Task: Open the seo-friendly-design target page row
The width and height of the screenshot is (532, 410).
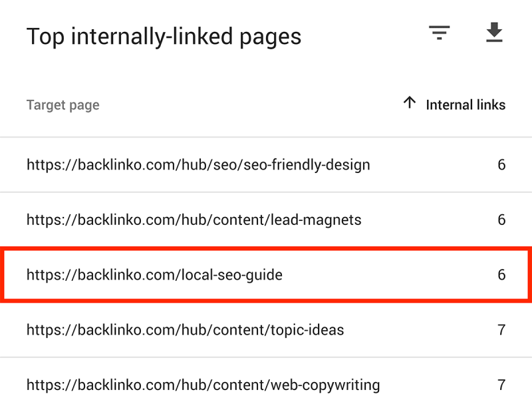Action: (266, 165)
